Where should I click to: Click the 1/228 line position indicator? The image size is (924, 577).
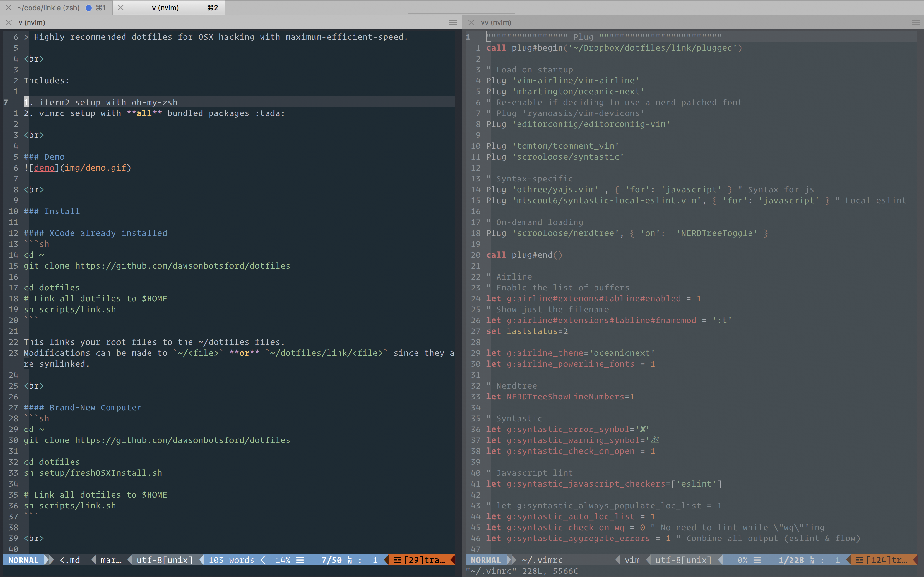pyautogui.click(x=791, y=560)
